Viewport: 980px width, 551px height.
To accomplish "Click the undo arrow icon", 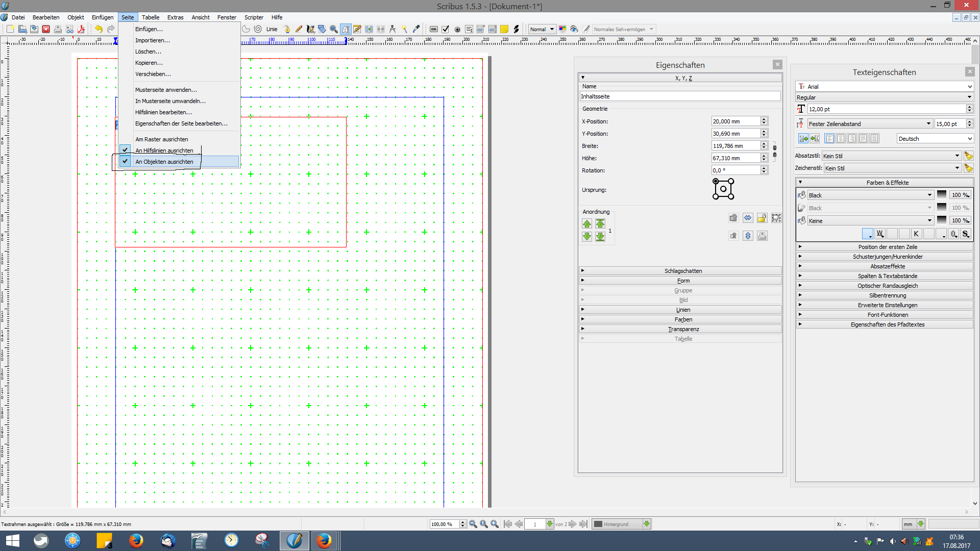I will (99, 29).
